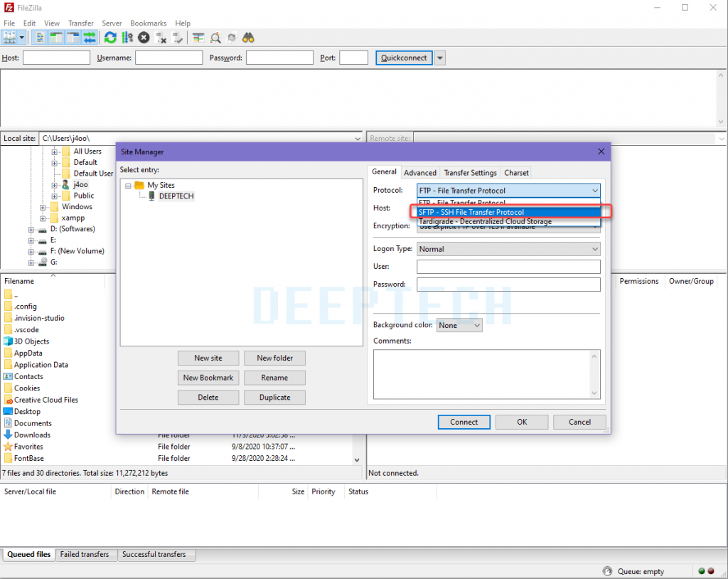
Task: Toggle the message log display
Action: coord(40,38)
